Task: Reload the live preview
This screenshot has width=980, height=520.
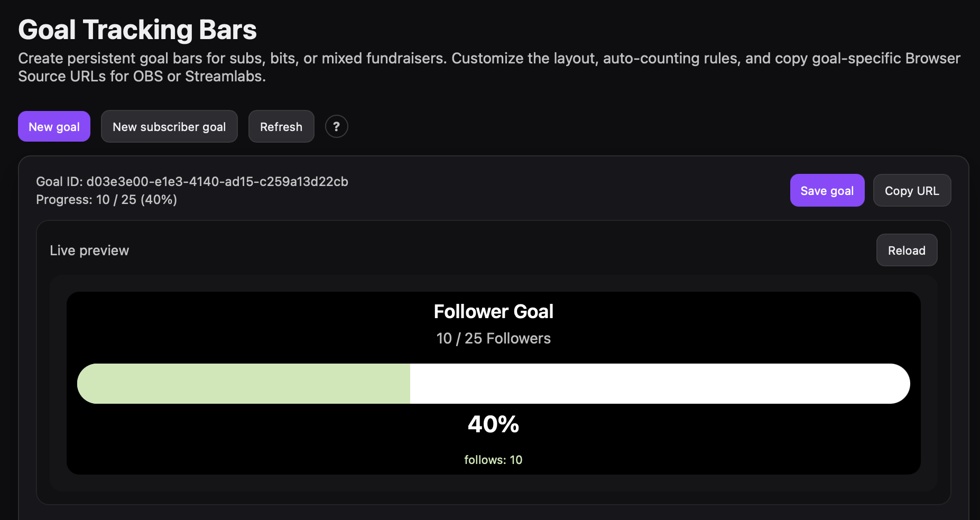Action: click(x=907, y=250)
